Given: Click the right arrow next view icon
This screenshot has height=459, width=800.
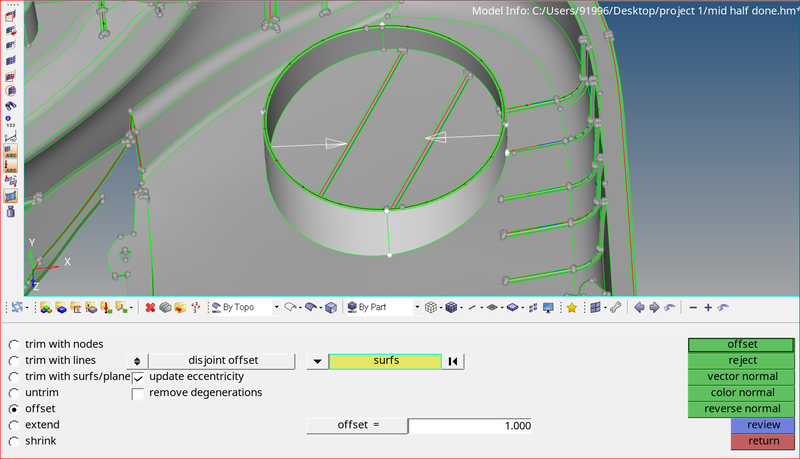Looking at the screenshot, I should pyautogui.click(x=654, y=308).
